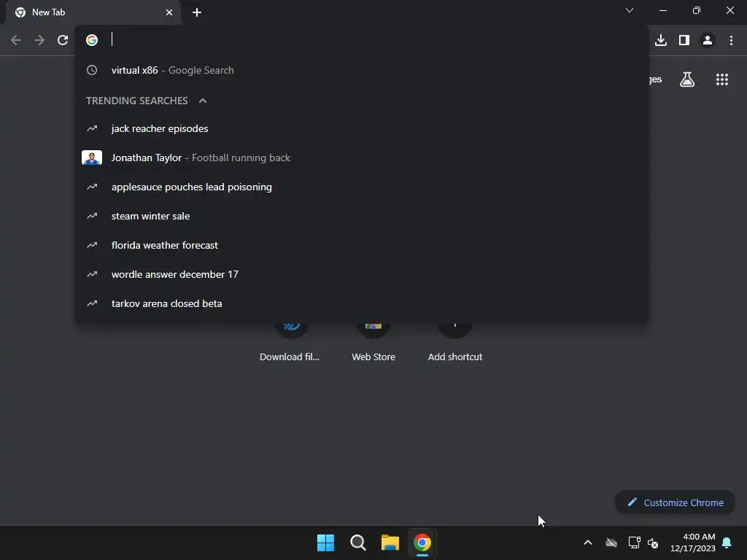The width and height of the screenshot is (747, 560).
Task: Select 'virtual x86' history suggestion
Action: coord(362,71)
